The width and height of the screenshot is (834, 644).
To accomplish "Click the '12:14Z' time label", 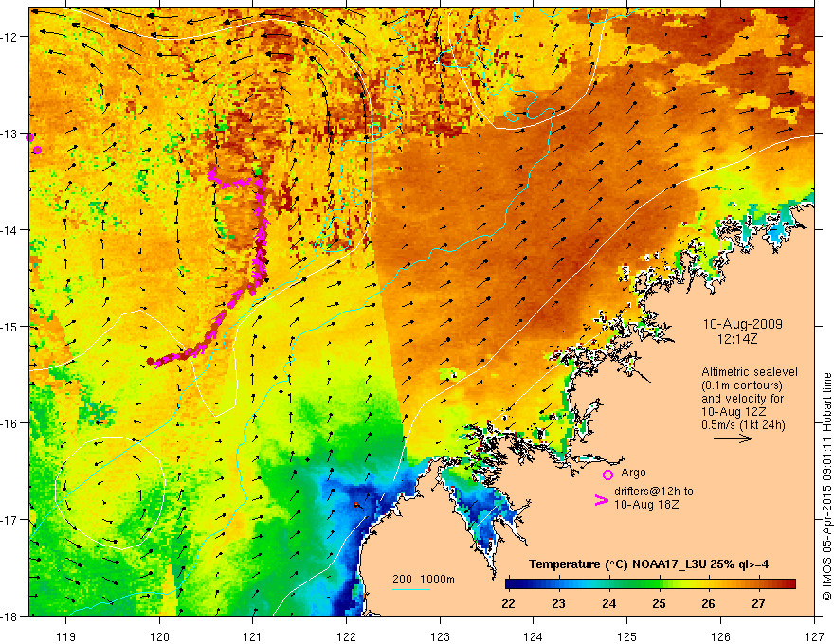I will click(x=736, y=339).
